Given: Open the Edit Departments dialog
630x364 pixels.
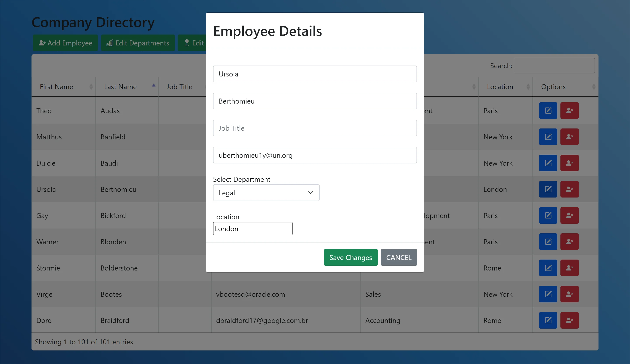Looking at the screenshot, I should 138,43.
